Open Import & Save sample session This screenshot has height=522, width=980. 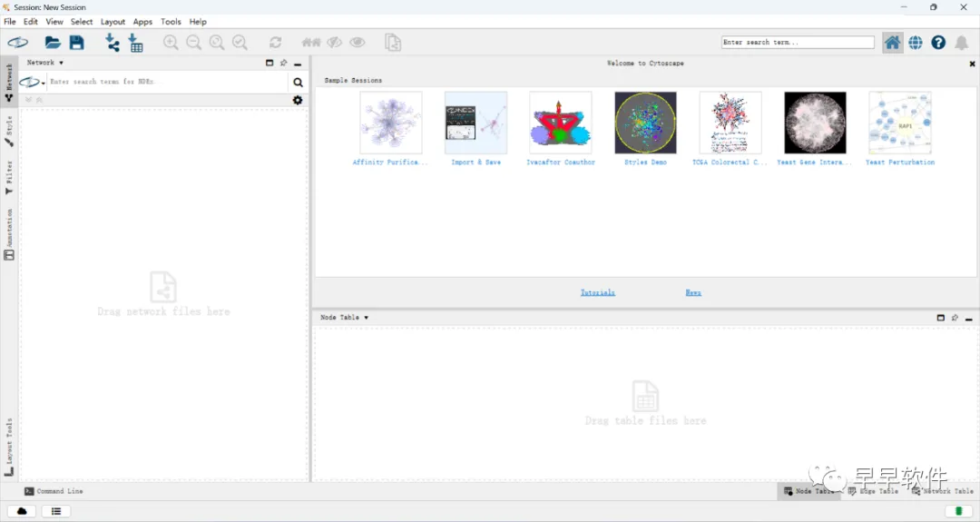pyautogui.click(x=475, y=123)
